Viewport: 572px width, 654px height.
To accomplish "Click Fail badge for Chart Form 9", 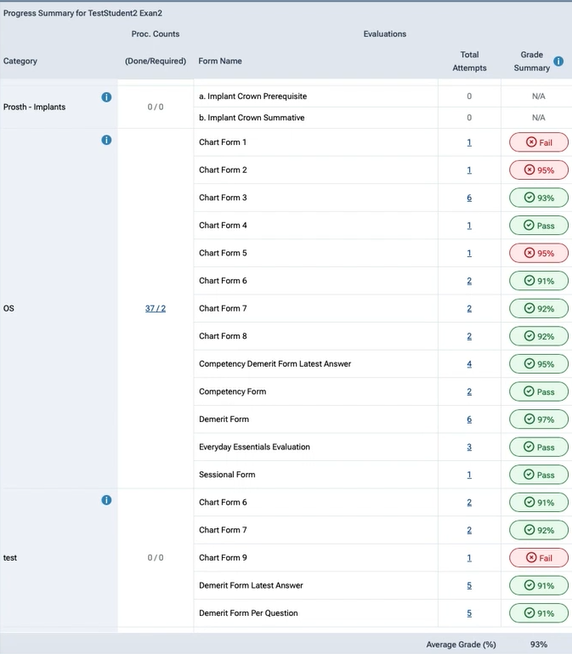I will (539, 558).
